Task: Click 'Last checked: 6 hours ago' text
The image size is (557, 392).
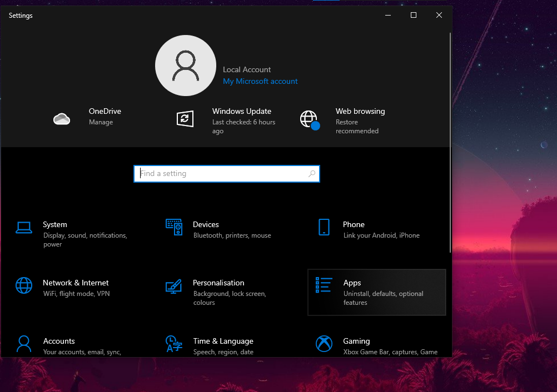Action: pos(243,126)
